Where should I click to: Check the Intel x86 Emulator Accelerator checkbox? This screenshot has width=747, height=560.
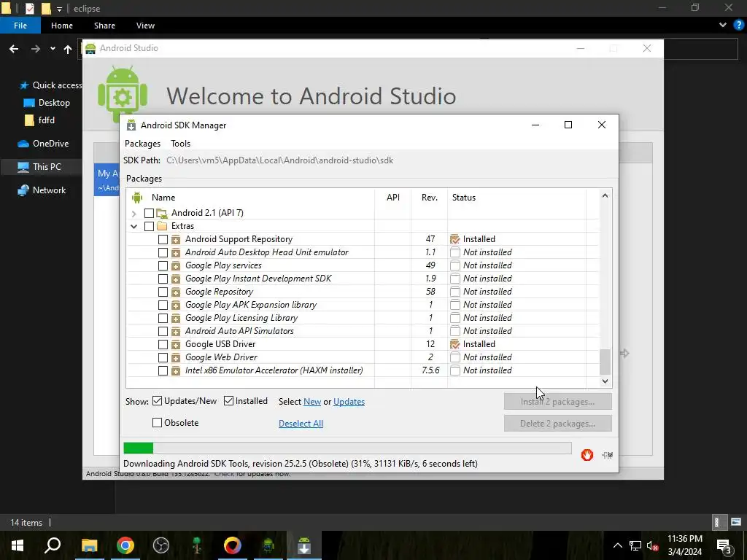pos(163,370)
